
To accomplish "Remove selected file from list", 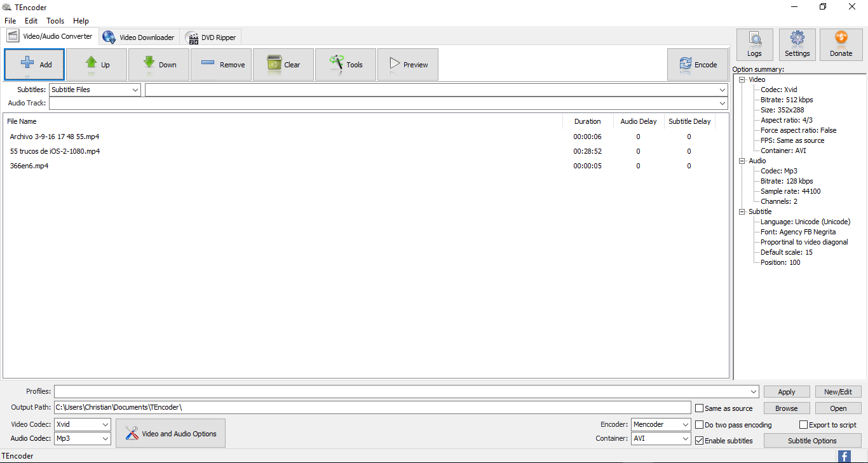I will tap(221, 65).
